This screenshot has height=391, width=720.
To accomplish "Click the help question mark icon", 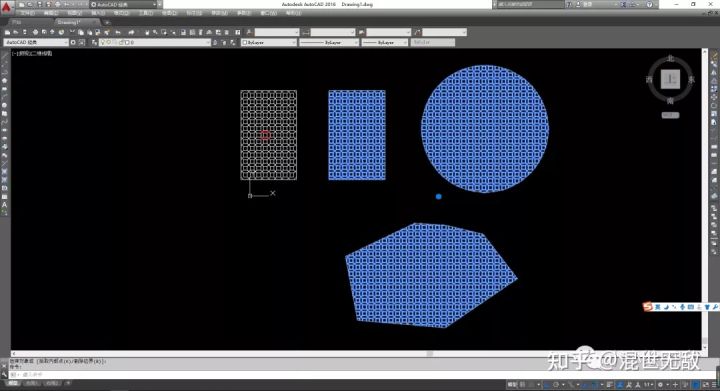I will (649, 5).
